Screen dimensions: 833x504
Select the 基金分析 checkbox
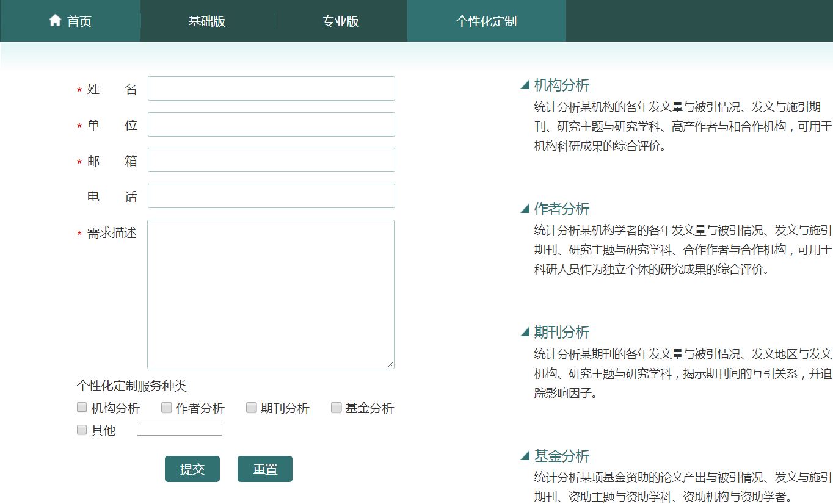tap(336, 408)
